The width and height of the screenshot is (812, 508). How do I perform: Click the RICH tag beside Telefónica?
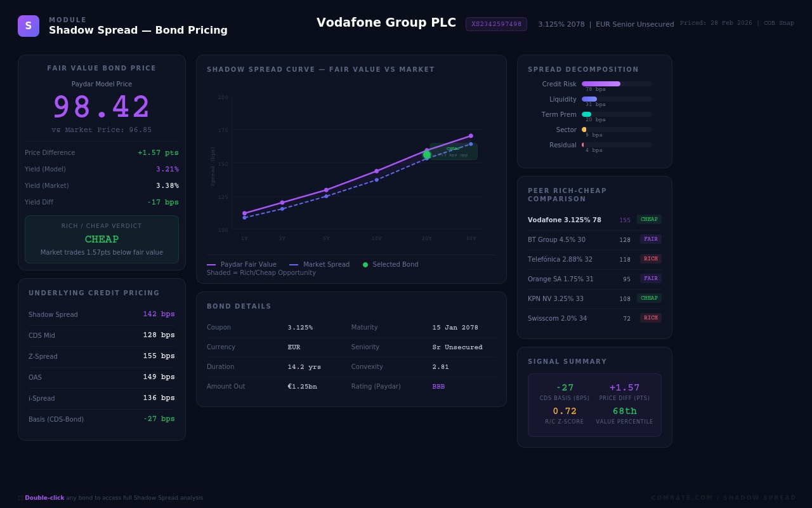650,259
